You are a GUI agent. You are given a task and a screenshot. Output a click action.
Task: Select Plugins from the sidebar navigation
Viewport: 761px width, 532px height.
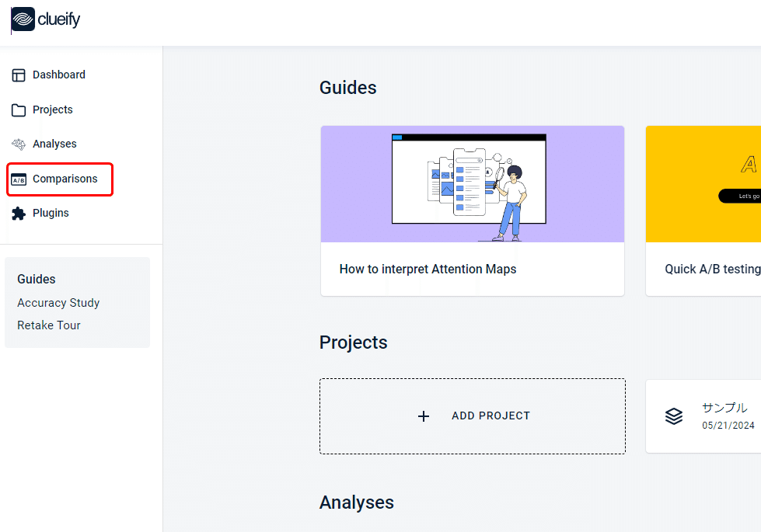(x=50, y=212)
